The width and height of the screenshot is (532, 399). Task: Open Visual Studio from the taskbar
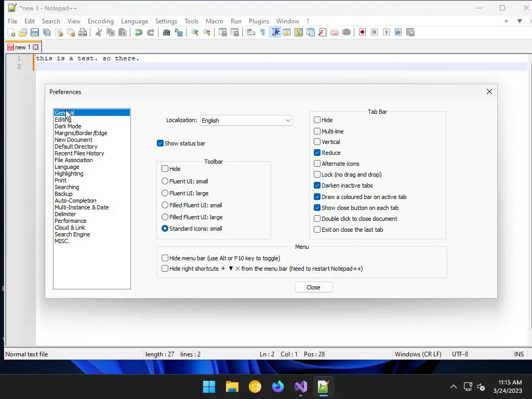pos(301,387)
